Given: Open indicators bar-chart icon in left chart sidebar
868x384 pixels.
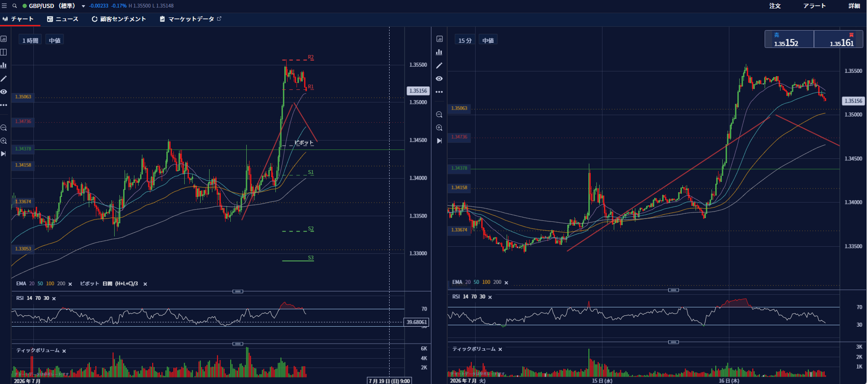Looking at the screenshot, I should pos(4,65).
